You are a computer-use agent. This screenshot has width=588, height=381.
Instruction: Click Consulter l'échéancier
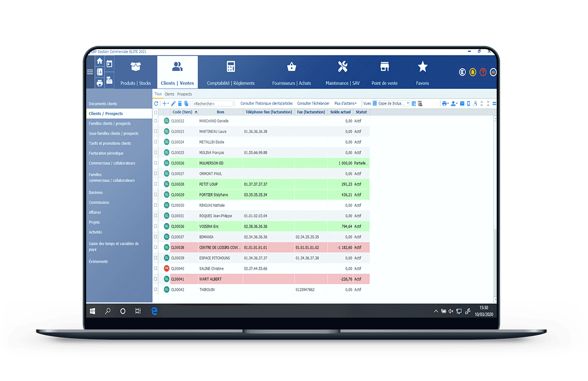click(313, 103)
